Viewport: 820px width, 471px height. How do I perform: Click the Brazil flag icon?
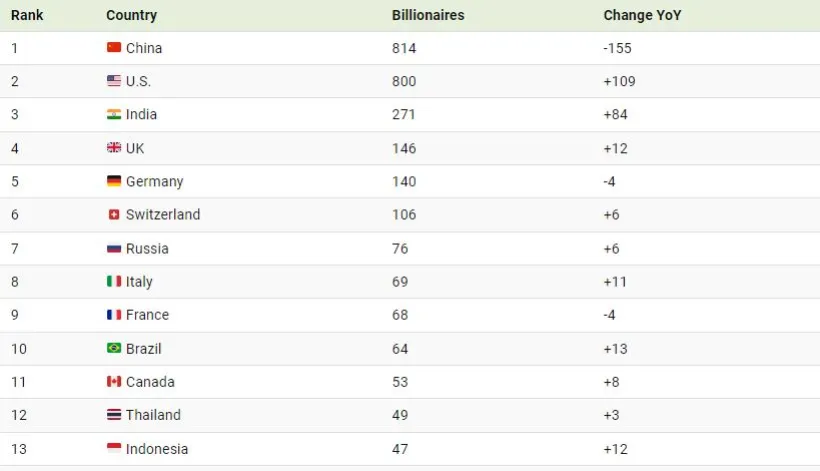(114, 349)
